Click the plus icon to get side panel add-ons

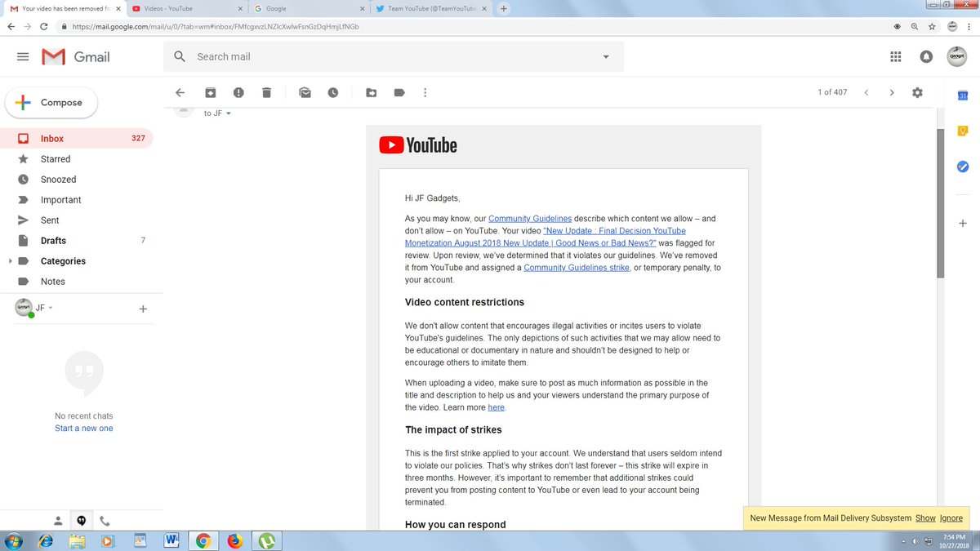tap(963, 223)
